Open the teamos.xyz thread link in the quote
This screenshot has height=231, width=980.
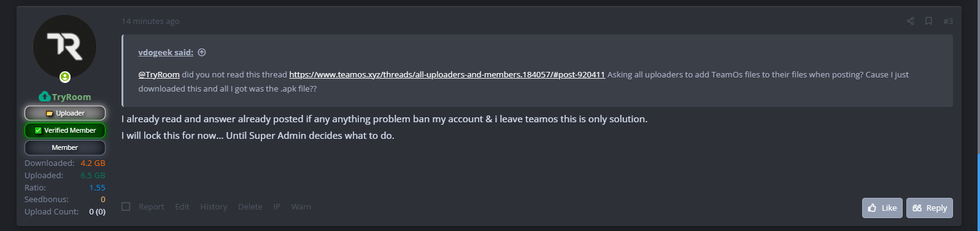coord(447,74)
